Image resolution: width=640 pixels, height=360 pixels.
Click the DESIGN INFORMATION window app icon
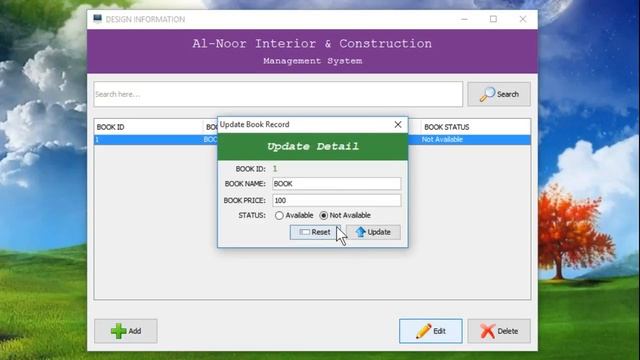pyautogui.click(x=97, y=19)
